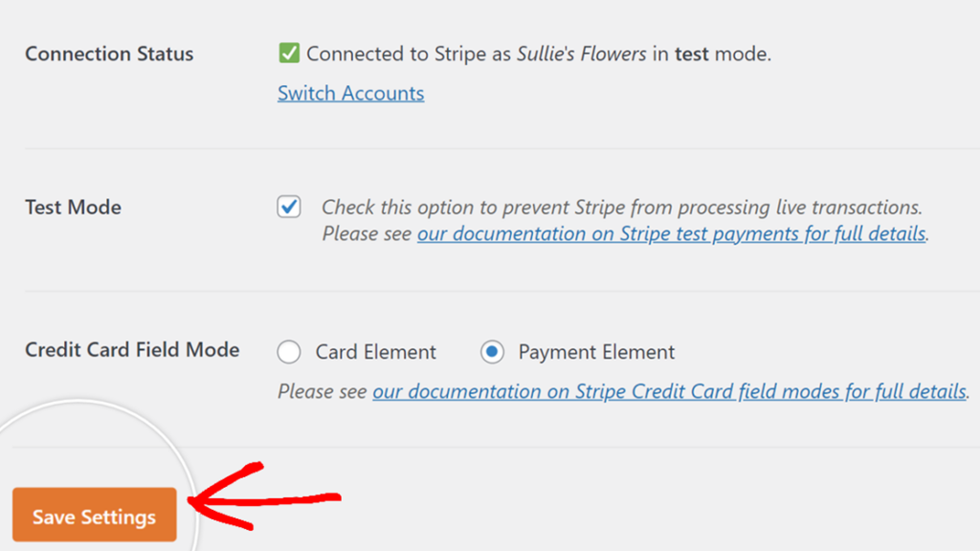Click the Credit Card Field Mode label
The height and width of the screenshot is (551, 980).
[x=132, y=349]
